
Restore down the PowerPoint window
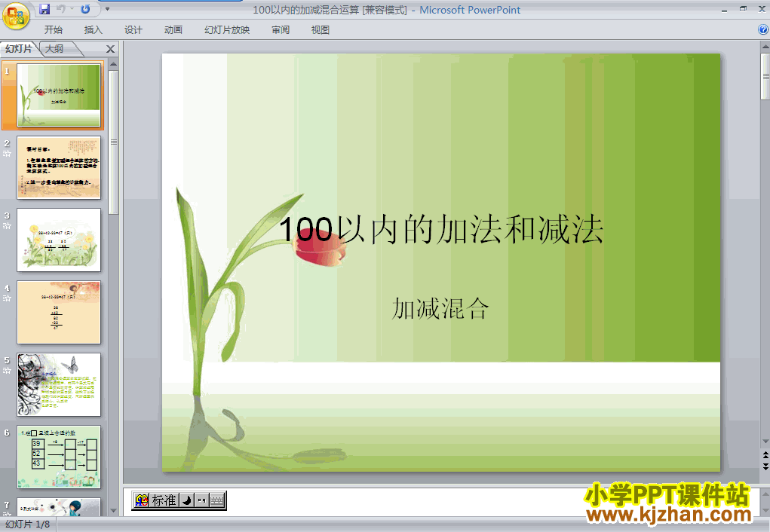(x=743, y=9)
